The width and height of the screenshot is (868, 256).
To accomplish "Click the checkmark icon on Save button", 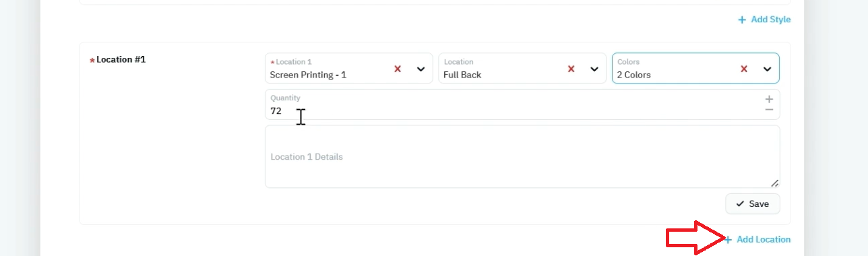I will click(740, 203).
